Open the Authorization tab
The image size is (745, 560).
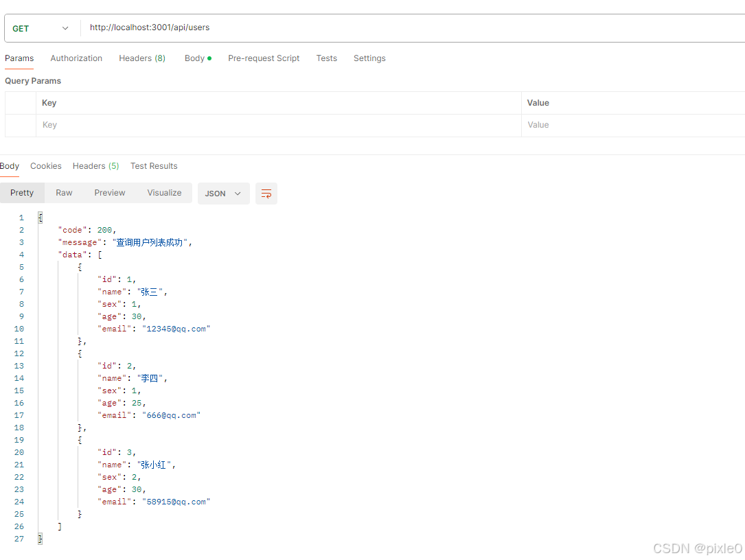click(x=76, y=58)
